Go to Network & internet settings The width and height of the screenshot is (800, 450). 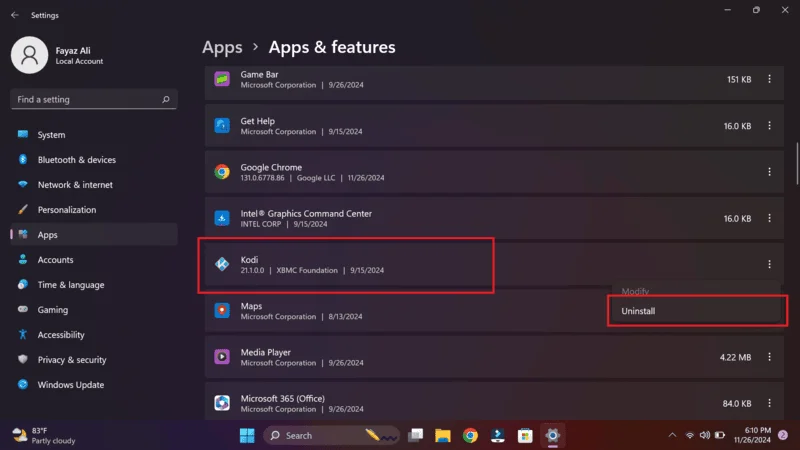pos(94,185)
